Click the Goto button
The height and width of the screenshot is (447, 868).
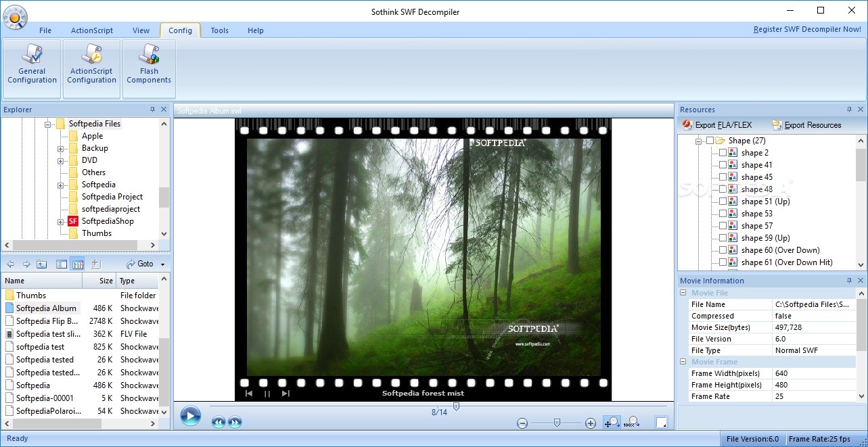coord(141,264)
